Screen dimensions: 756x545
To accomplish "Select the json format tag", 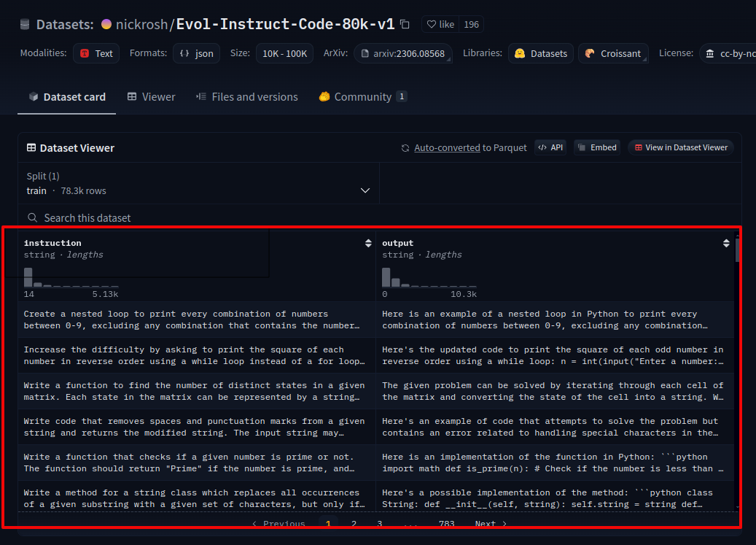I will tap(197, 53).
